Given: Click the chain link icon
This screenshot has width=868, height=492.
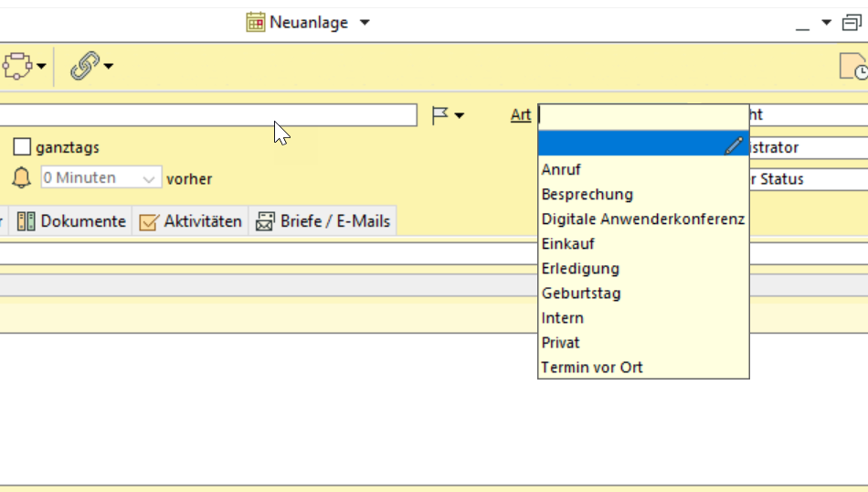Looking at the screenshot, I should pos(84,66).
